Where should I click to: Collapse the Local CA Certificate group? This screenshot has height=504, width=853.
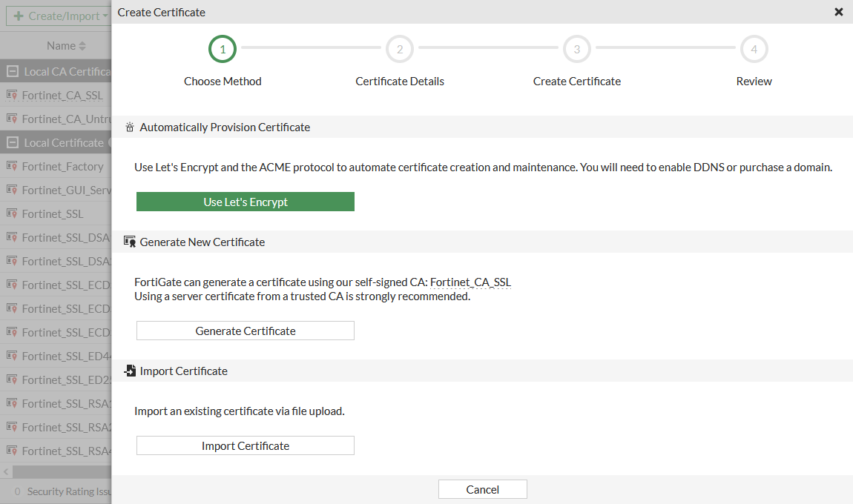(x=12, y=72)
